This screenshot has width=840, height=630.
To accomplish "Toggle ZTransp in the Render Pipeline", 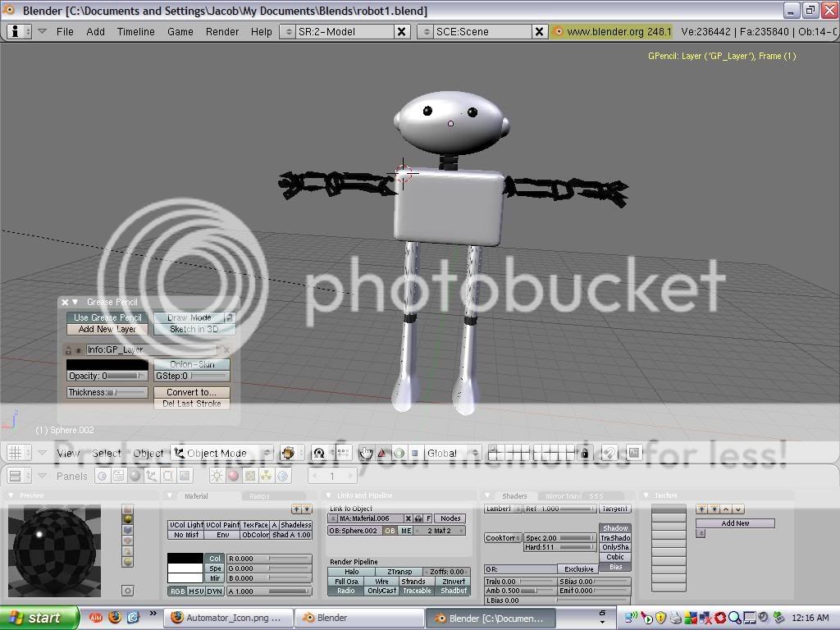I will pos(399,570).
